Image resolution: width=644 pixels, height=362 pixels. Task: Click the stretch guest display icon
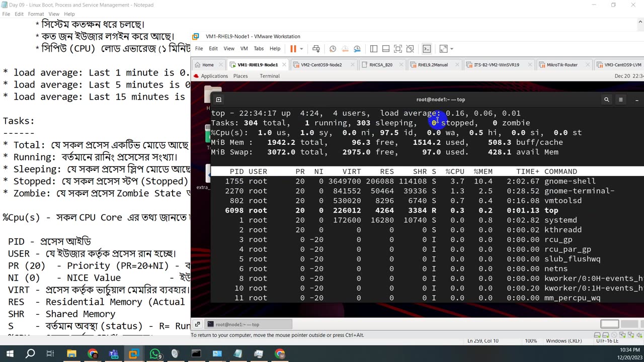coord(443,49)
